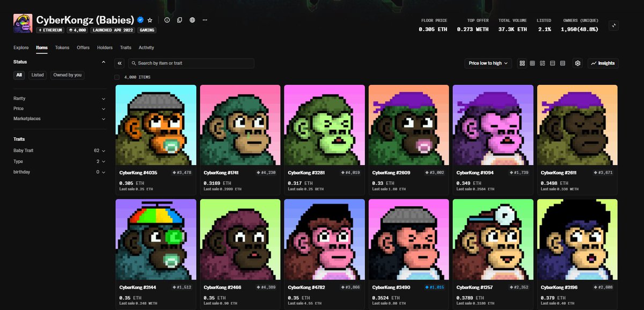Open the CyberKong #2609 image
Image resolution: width=644 pixels, height=310 pixels.
pos(409,125)
